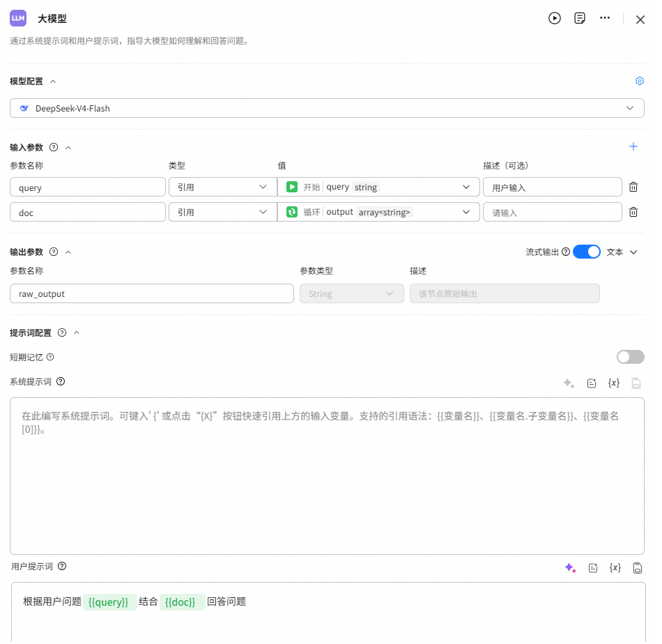Click the 输出参数 section heading

(x=26, y=252)
